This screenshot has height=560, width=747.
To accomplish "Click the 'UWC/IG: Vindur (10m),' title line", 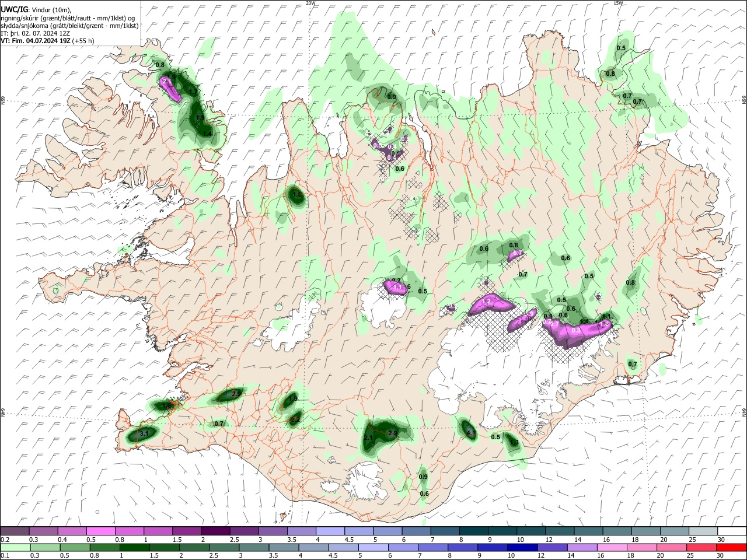I will click(x=36, y=10).
